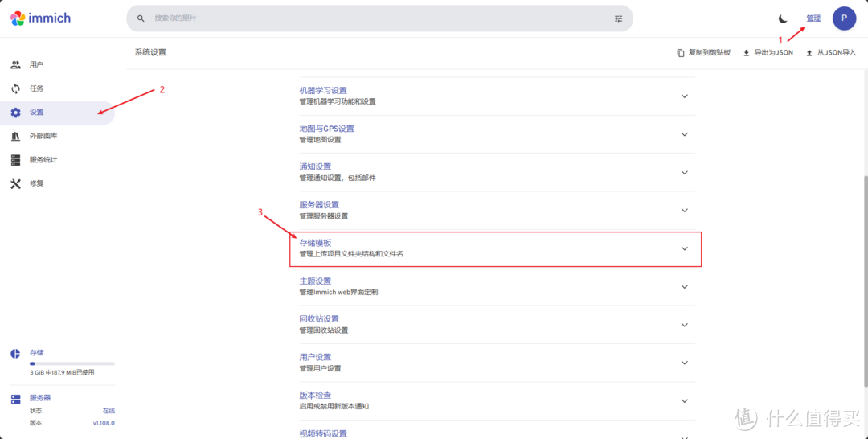This screenshot has width=868, height=439.
Task: Open 服务统计 server stats item
Action: [43, 160]
